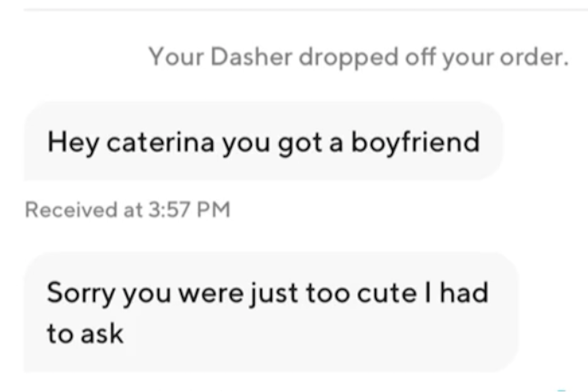588x392 pixels.
Task: Click the word "boyfriend" in the first message
Action: 415,142
